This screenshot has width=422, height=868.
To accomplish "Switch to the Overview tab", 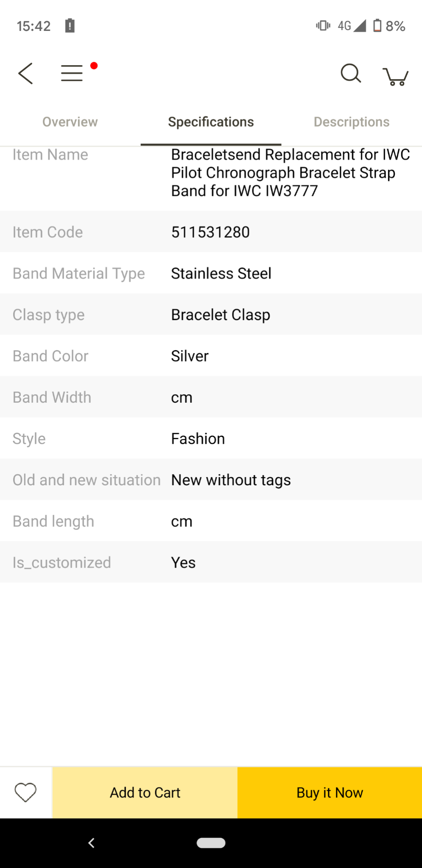I will click(x=70, y=122).
